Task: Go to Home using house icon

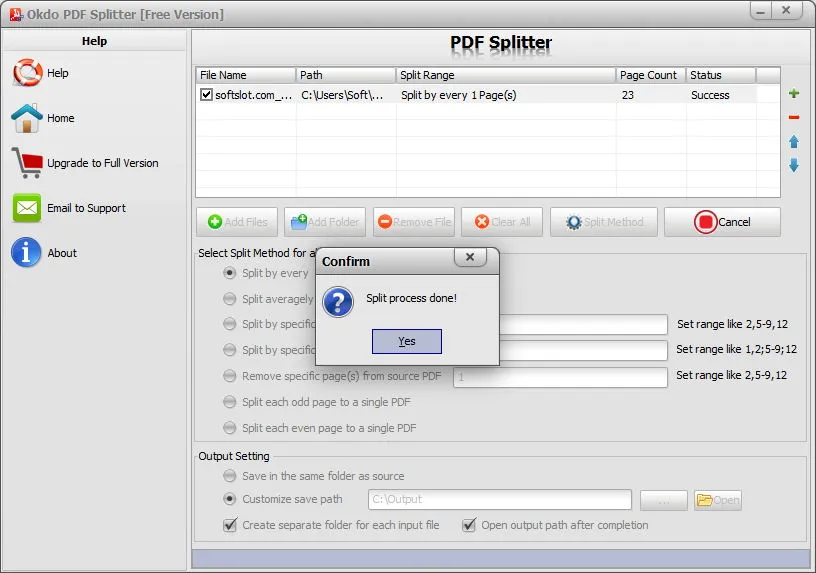Action: coord(27,118)
